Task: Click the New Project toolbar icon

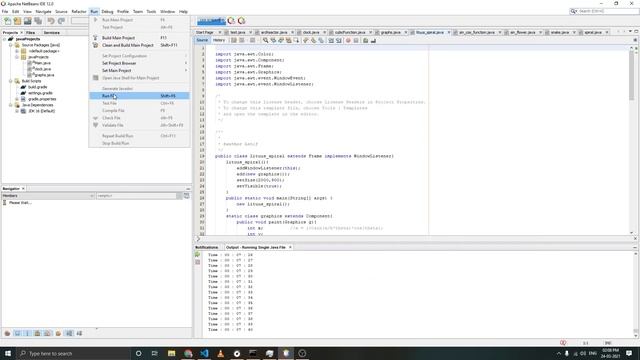Action: (x=17, y=21)
